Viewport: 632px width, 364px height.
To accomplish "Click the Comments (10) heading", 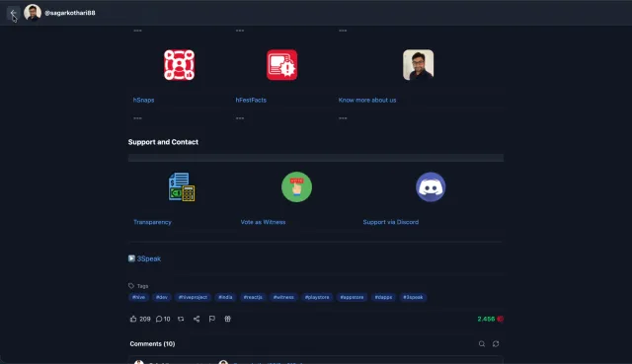I will (x=152, y=344).
